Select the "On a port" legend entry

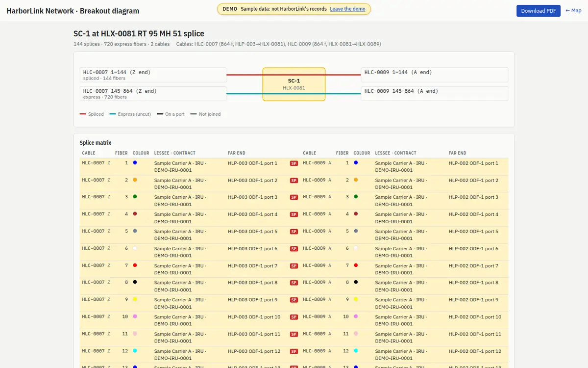tap(171, 114)
